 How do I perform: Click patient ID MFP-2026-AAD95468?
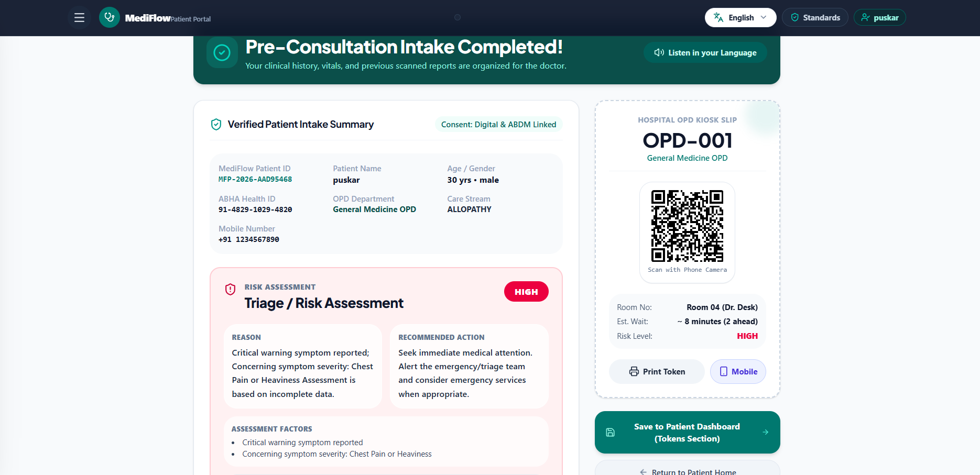(255, 179)
